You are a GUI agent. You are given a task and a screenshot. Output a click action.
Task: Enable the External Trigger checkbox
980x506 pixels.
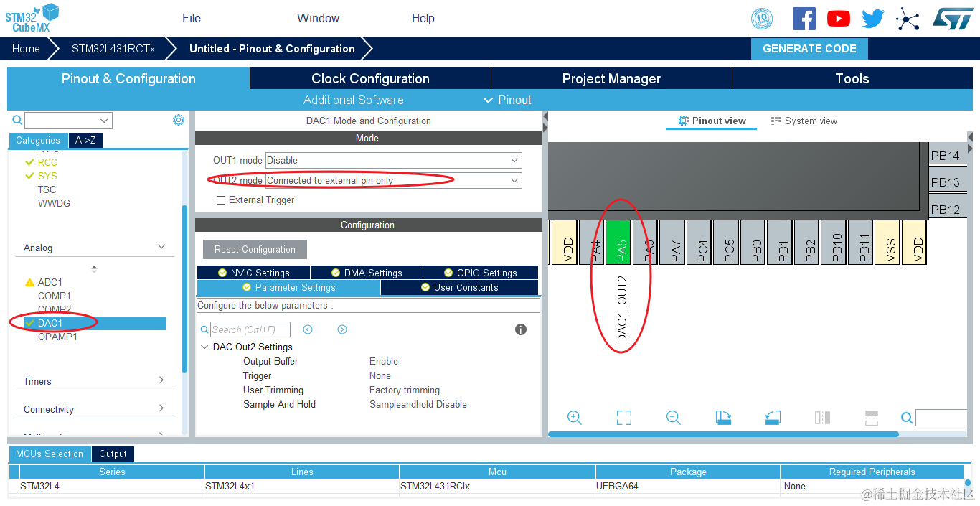pyautogui.click(x=221, y=200)
